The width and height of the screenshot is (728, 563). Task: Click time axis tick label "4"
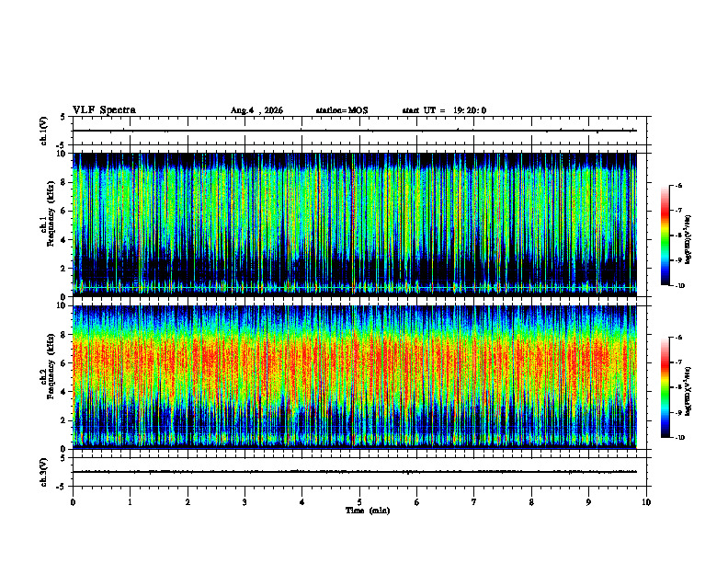(301, 502)
